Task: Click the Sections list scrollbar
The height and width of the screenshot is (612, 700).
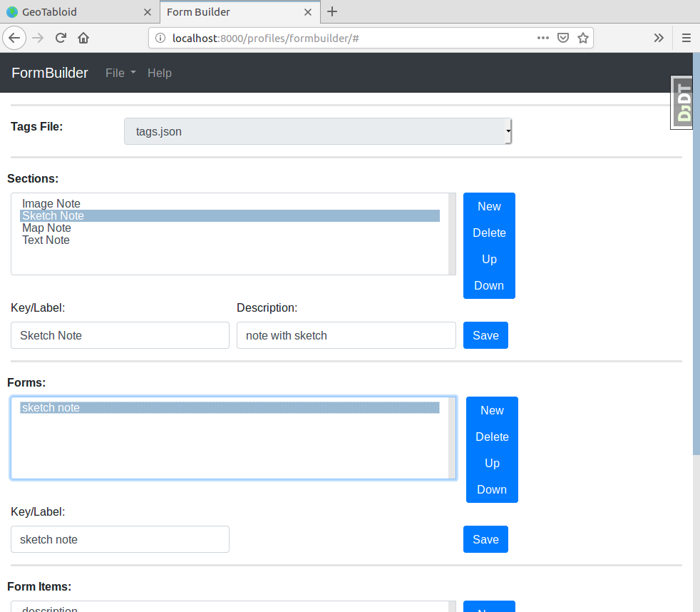Action: (x=452, y=234)
